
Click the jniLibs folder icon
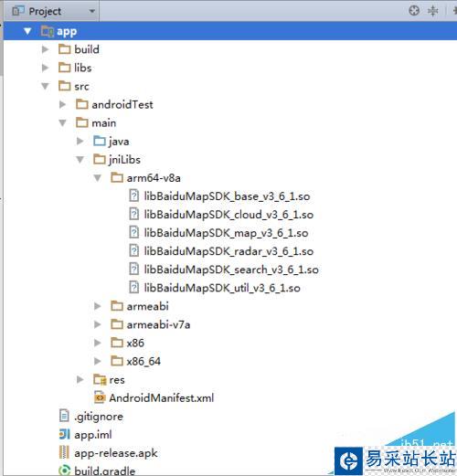(x=100, y=159)
